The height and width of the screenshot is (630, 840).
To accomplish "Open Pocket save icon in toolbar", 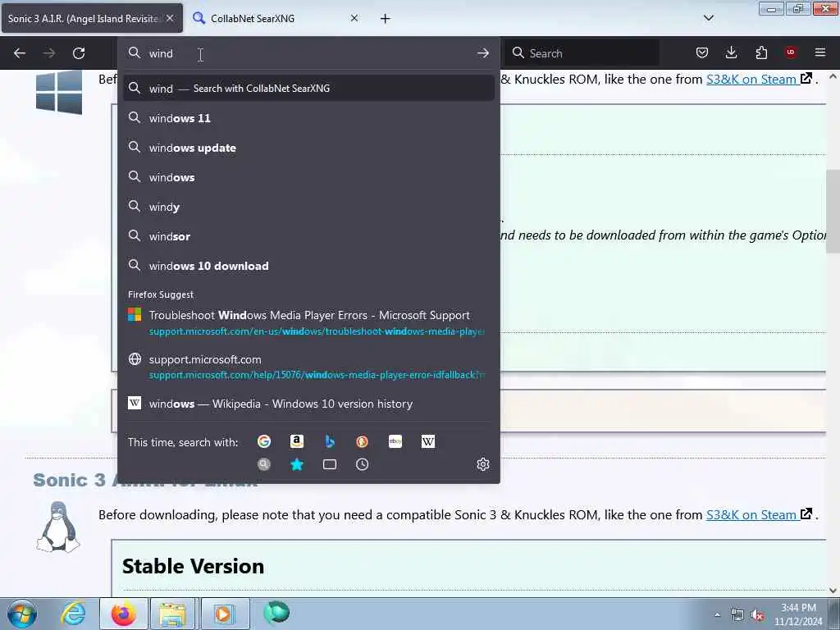I will [702, 52].
